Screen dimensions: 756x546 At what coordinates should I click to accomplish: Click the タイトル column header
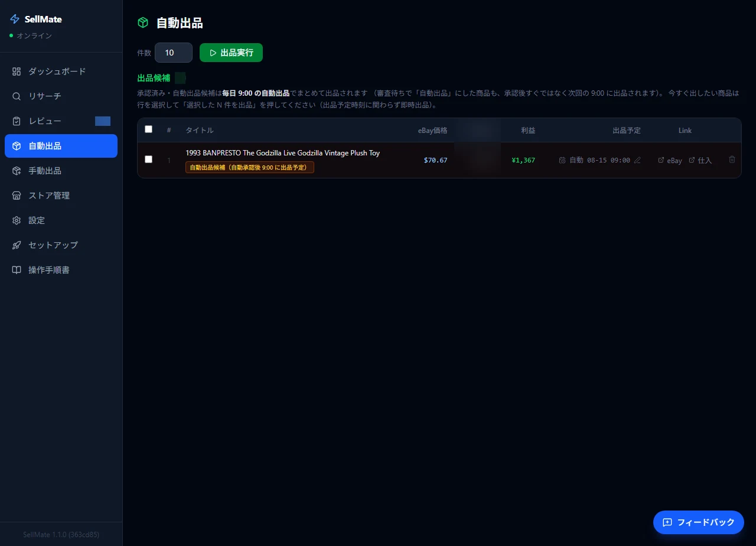click(x=200, y=131)
